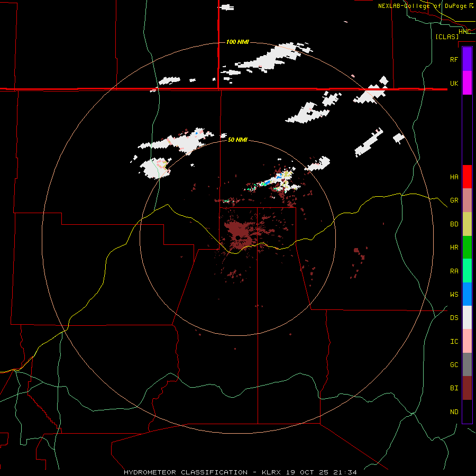Click the ND black legend swatch
This screenshot has height=476, width=476.
pyautogui.click(x=467, y=411)
